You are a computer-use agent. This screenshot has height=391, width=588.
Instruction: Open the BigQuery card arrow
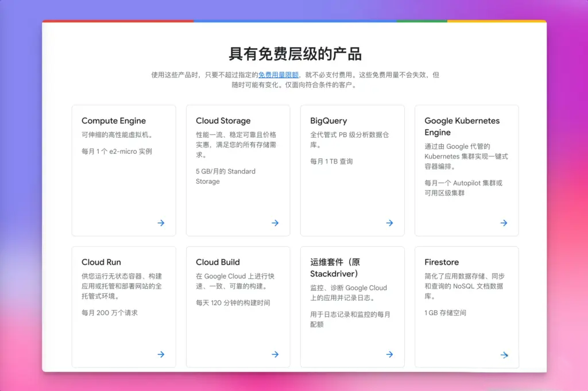(x=390, y=223)
